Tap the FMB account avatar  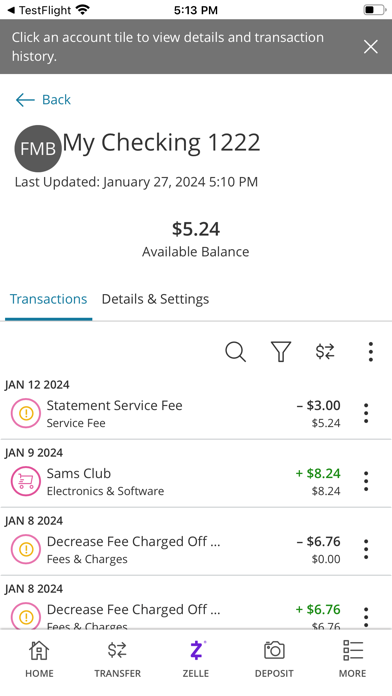38,149
